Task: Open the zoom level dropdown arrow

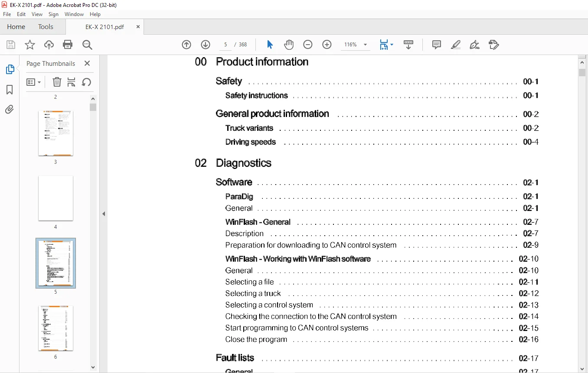Action: [365, 45]
